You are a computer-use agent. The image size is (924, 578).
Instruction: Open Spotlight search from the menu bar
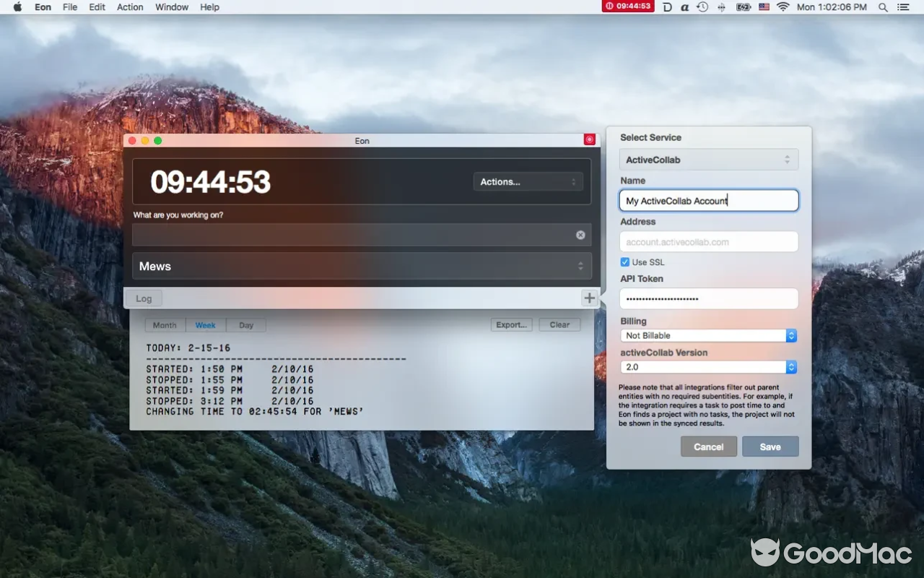coord(882,7)
